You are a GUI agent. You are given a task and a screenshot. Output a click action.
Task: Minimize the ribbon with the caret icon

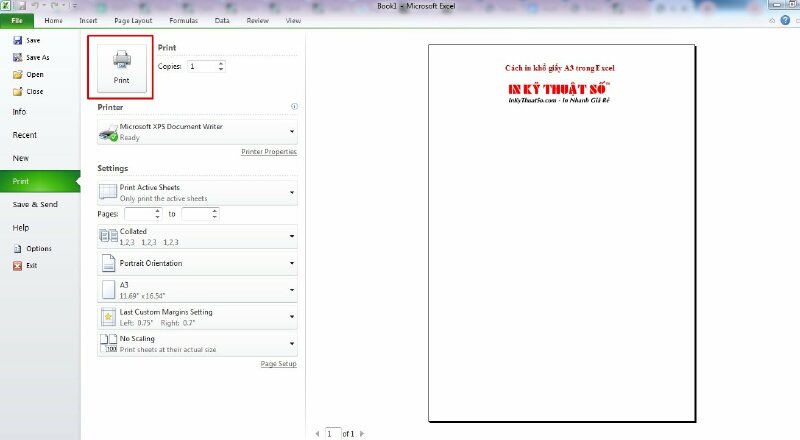click(772, 21)
